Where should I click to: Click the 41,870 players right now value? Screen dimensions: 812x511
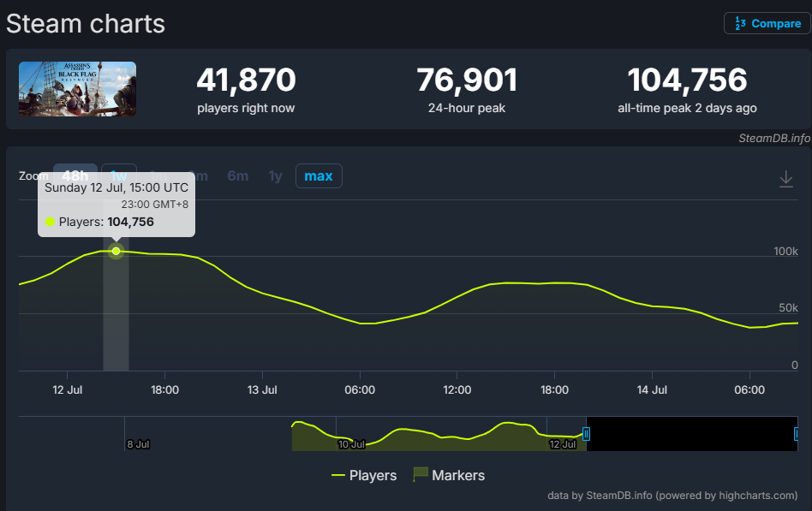pyautogui.click(x=246, y=80)
